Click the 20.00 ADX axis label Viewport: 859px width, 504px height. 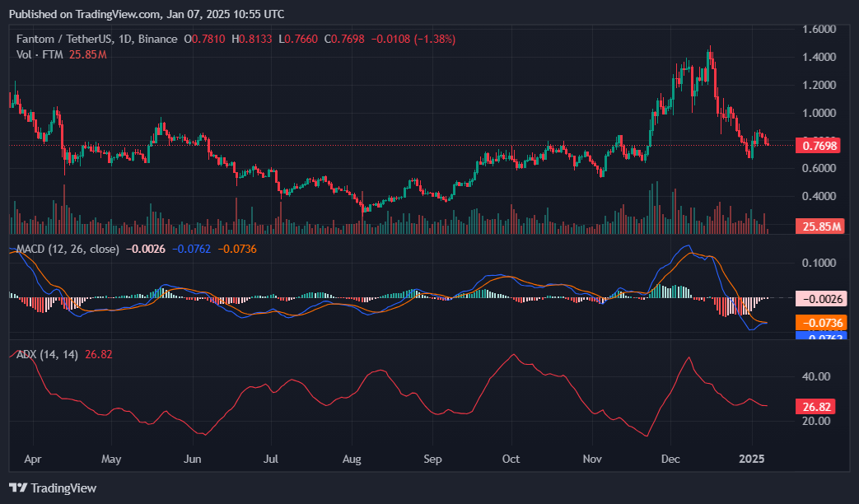tap(816, 421)
